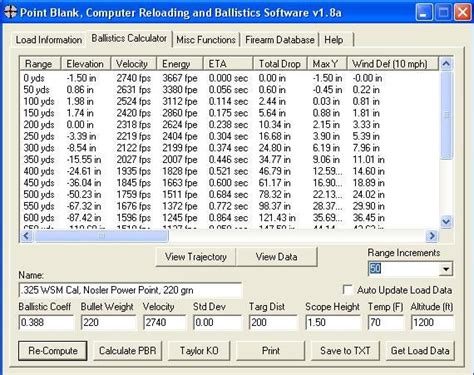Click the Ballistic Coeff field 0.388
Viewport: 474px width, 375px height.
pyautogui.click(x=46, y=322)
